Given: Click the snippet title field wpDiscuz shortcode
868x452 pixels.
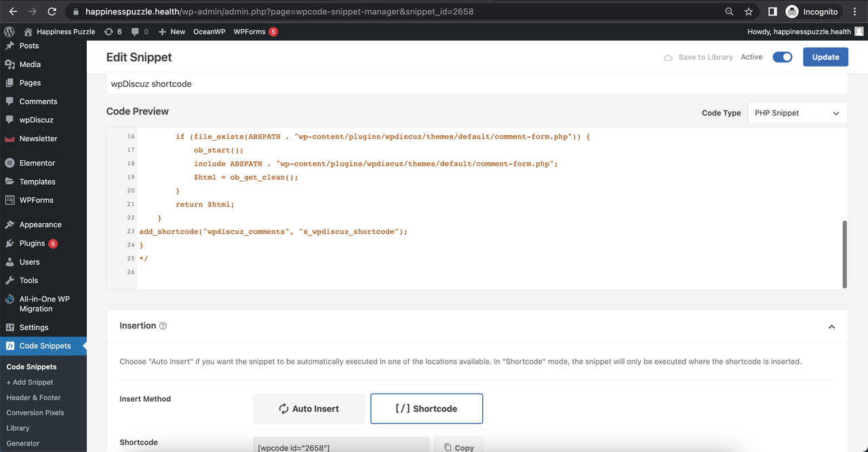Looking at the screenshot, I should pos(477,84).
